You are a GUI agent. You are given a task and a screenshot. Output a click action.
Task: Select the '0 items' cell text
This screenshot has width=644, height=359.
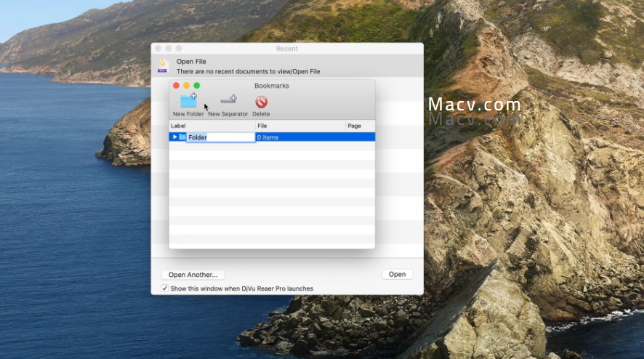pos(267,137)
